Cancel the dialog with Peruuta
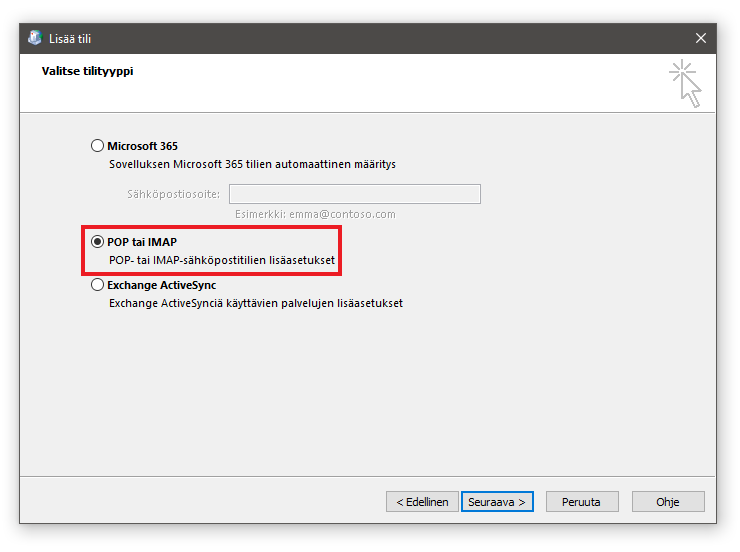 pyautogui.click(x=582, y=502)
